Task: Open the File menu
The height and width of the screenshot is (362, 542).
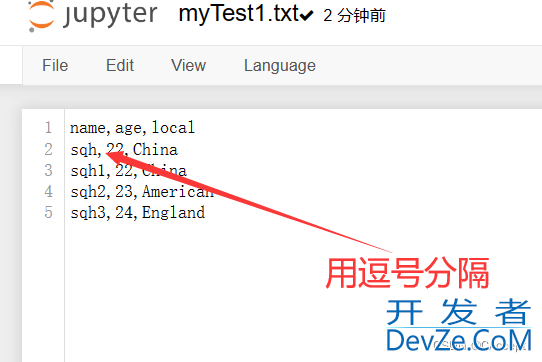Action: [55, 65]
